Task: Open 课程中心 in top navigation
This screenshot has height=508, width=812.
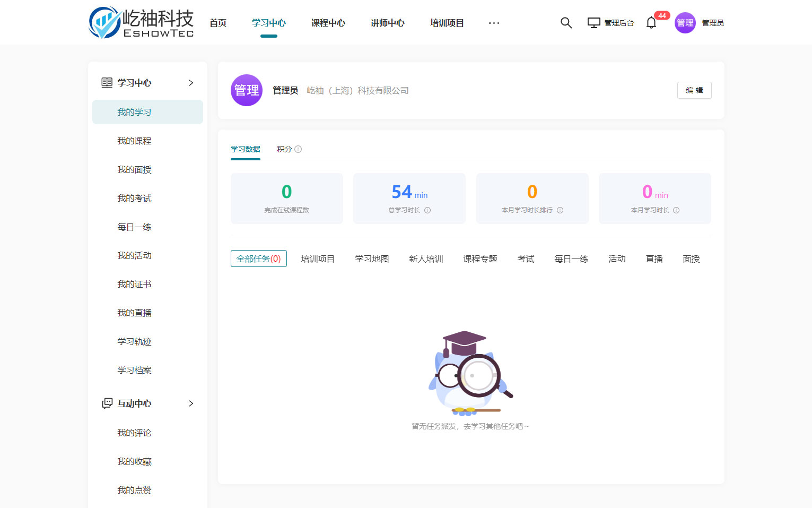Action: pos(328,23)
